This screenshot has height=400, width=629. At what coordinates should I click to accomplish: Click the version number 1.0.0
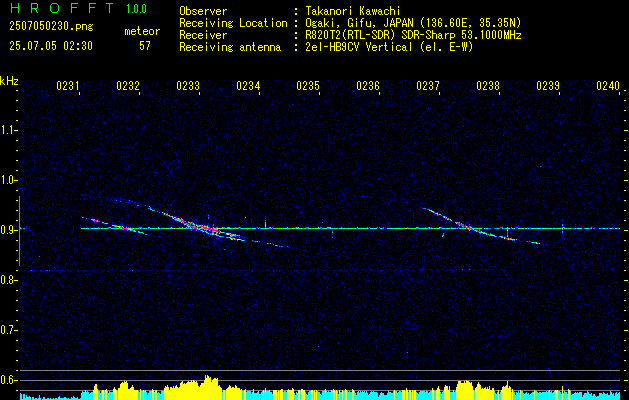[x=136, y=8]
